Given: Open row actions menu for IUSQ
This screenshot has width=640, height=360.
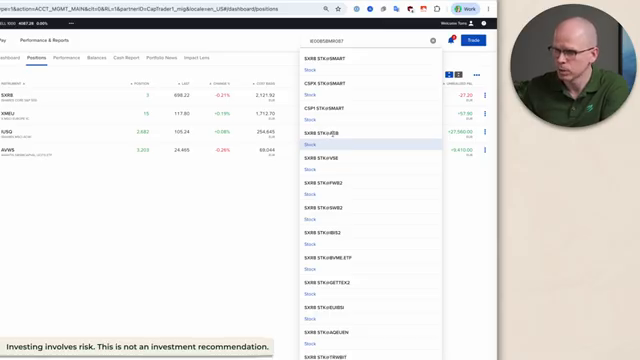Looking at the screenshot, I should (x=485, y=132).
